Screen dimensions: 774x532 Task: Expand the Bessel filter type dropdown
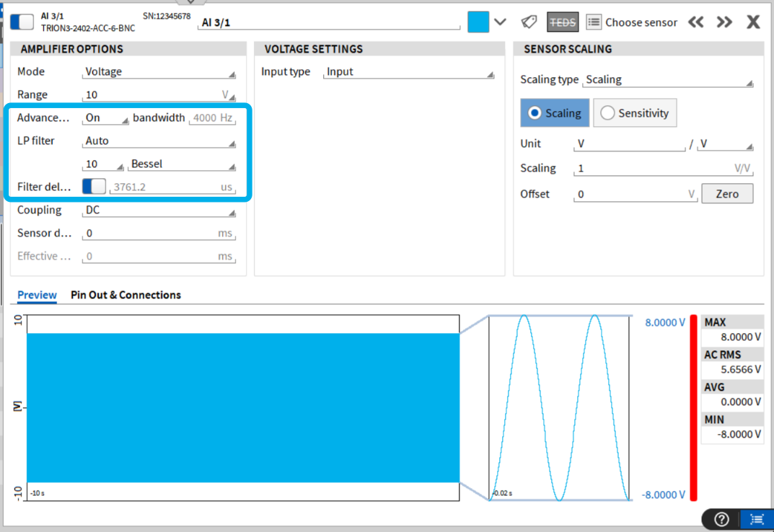[x=182, y=164]
